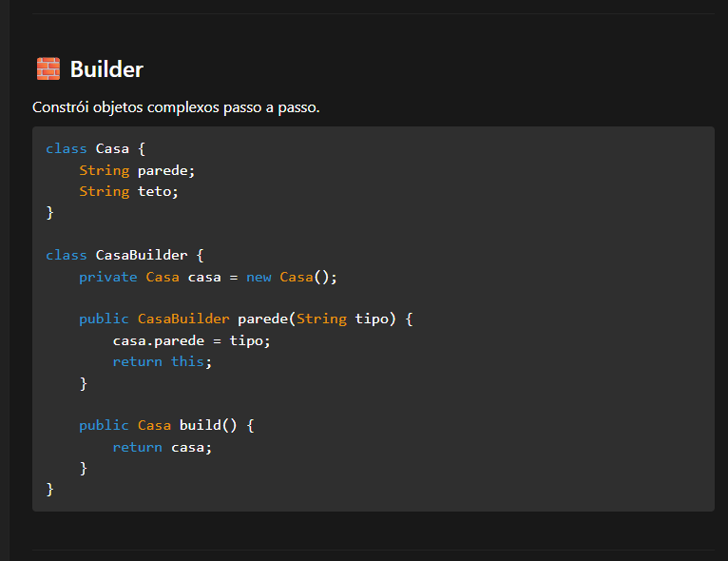Viewport: 728px width, 561px height.
Task: Click the "class Casa {" code line
Action: pos(95,148)
